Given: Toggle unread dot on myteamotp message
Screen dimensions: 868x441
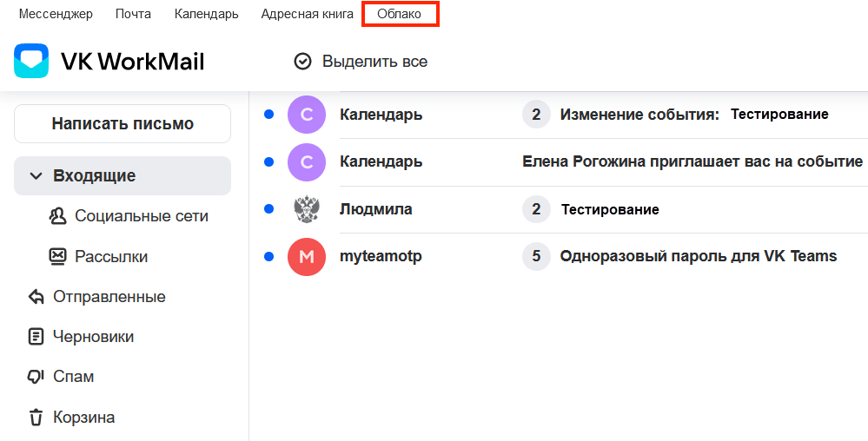Looking at the screenshot, I should click(268, 256).
